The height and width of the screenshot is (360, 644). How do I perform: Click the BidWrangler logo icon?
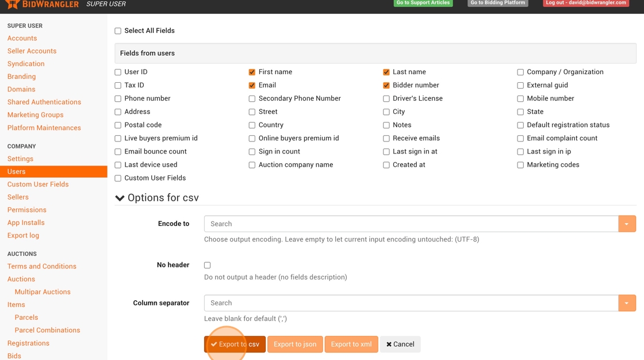click(x=12, y=4)
